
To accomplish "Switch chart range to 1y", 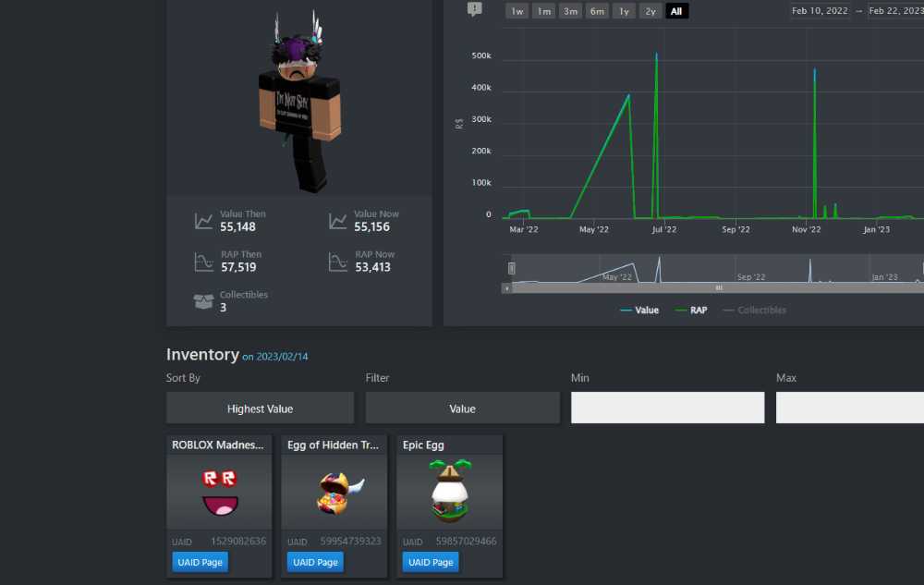I will [x=625, y=11].
